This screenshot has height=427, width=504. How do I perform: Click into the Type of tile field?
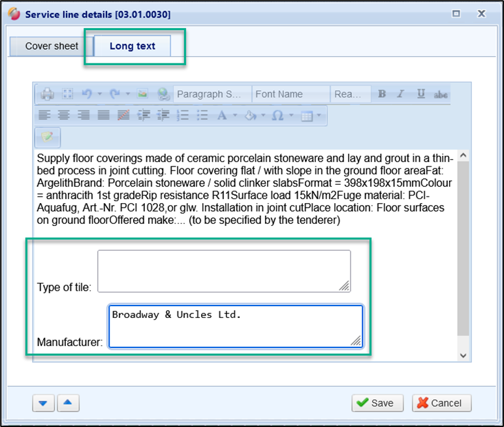point(224,270)
